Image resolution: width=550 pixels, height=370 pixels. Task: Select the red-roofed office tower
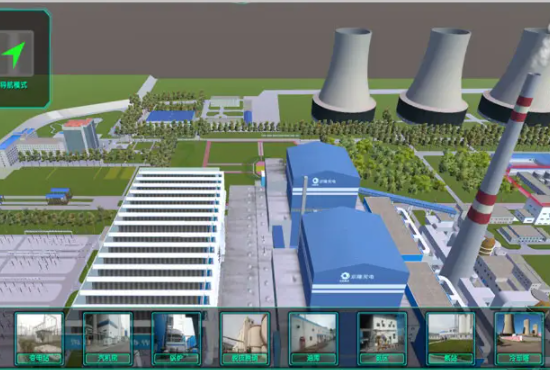point(81,135)
